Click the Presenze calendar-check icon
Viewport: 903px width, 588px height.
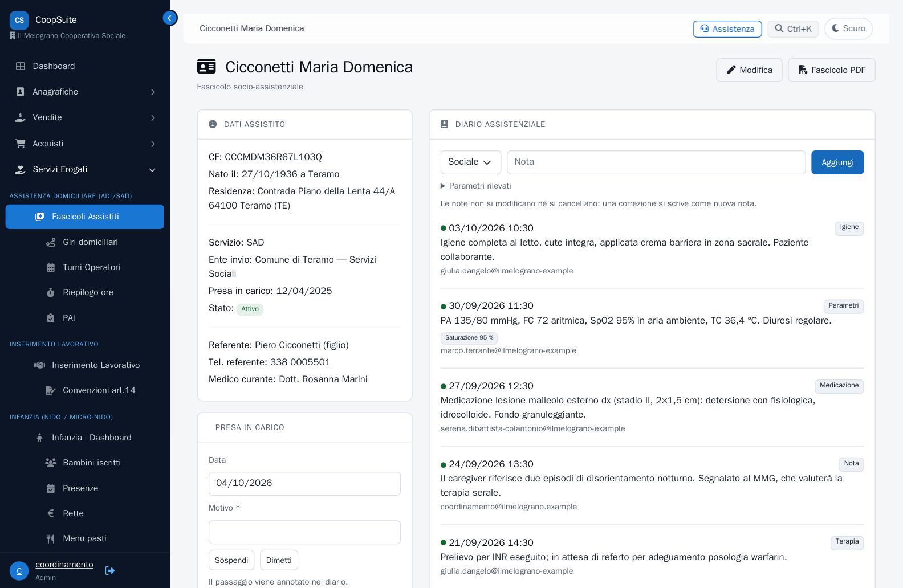click(51, 488)
